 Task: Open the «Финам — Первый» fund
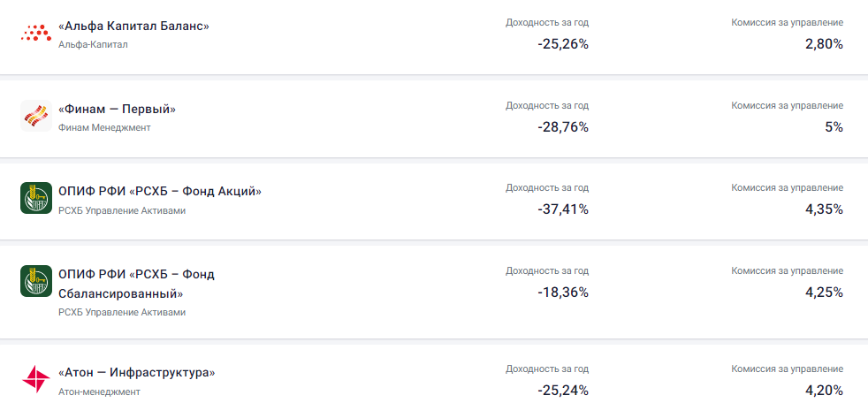point(117,109)
